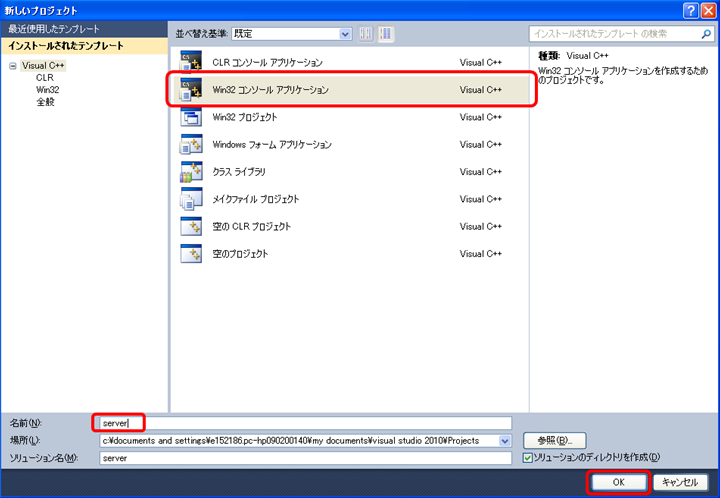
Task: Open the インストールされたテンプレート section
Action: [x=84, y=46]
